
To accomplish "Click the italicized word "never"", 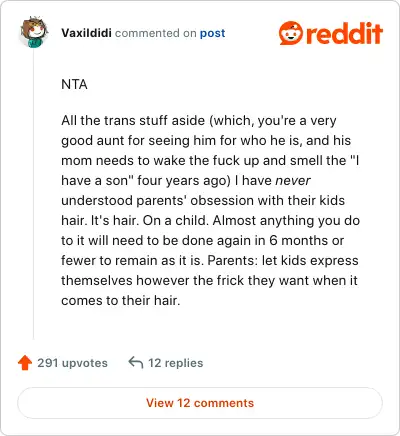I will 293,181.
